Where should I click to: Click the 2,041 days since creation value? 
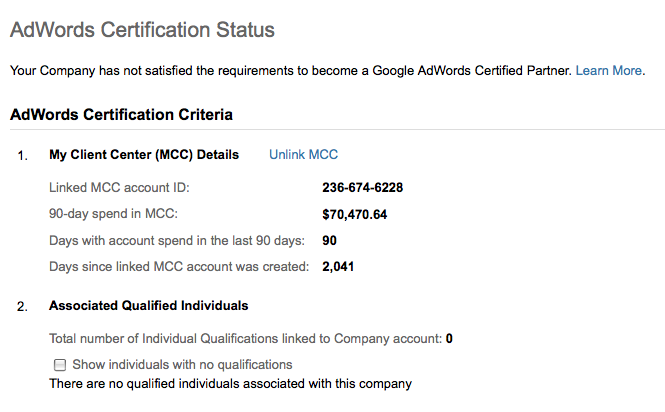coord(338,267)
